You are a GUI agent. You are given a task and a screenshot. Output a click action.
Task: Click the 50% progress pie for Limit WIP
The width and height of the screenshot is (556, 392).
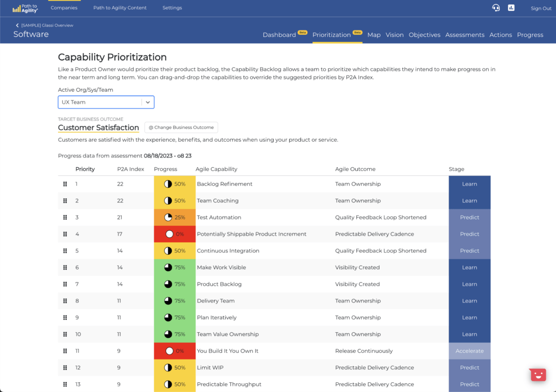click(168, 368)
